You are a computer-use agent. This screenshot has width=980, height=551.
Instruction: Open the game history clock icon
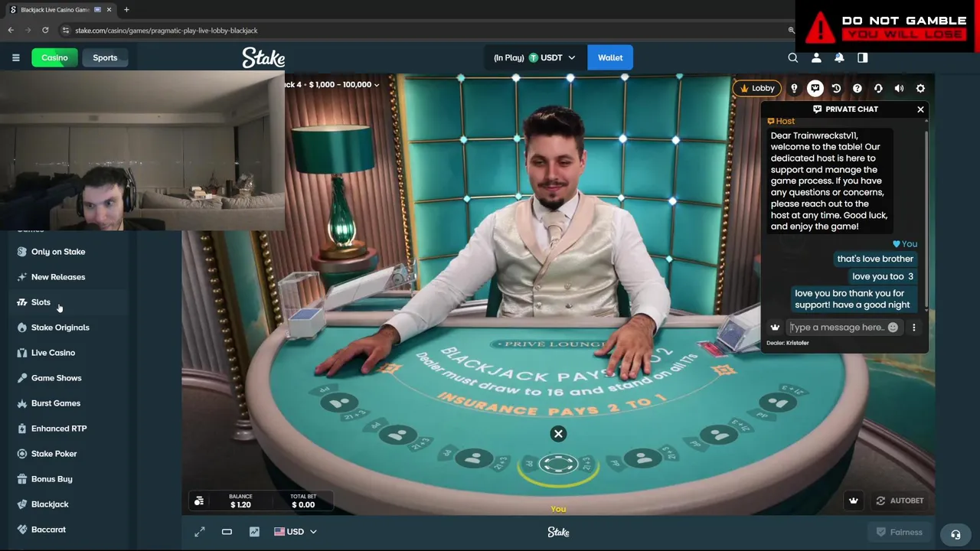coord(836,88)
